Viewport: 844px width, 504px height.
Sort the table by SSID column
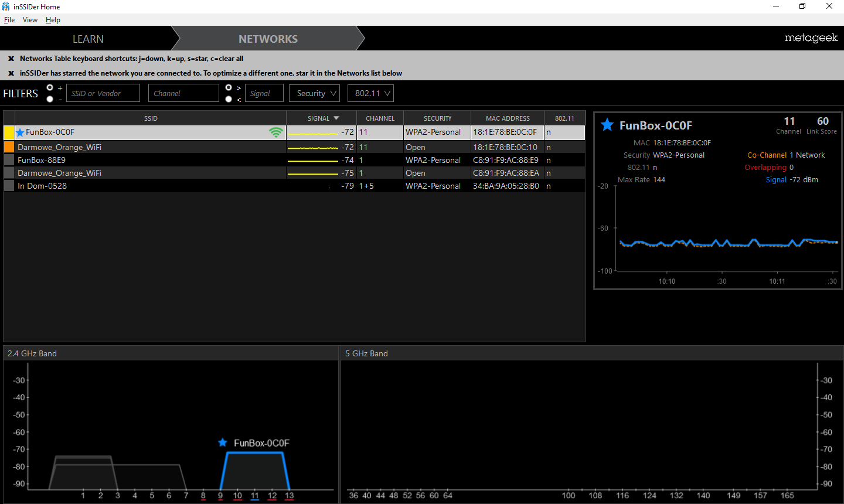151,118
